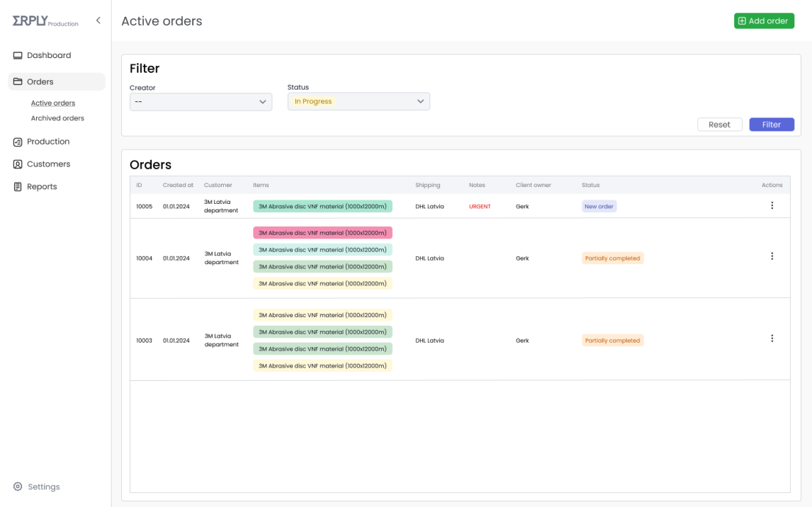Click 3M Latvia department in order 10004 row
Image resolution: width=812 pixels, height=507 pixels.
pyautogui.click(x=222, y=258)
